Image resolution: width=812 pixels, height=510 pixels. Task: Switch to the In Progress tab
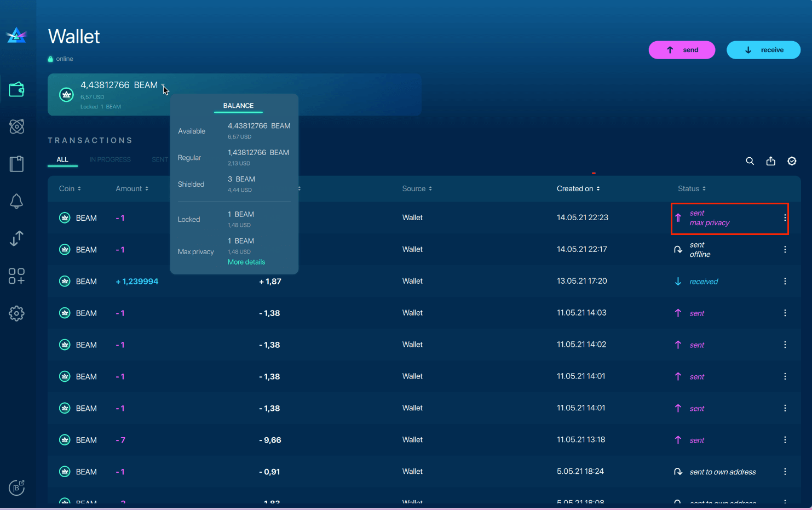[x=110, y=159]
